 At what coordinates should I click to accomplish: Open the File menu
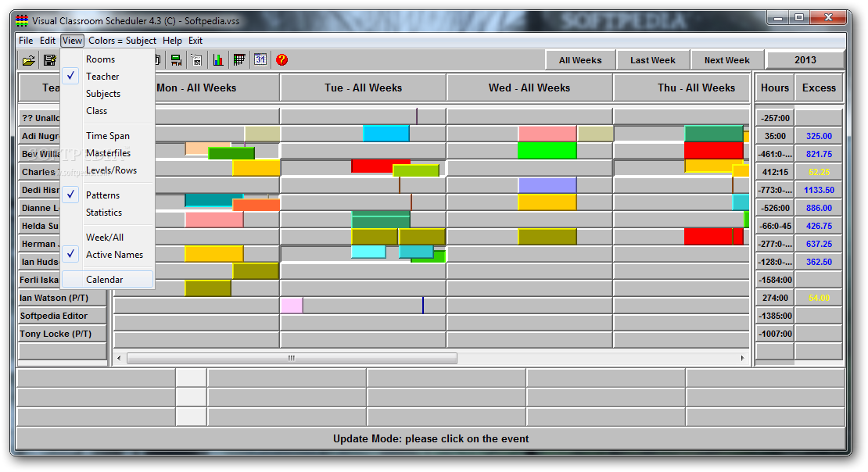[x=26, y=41]
